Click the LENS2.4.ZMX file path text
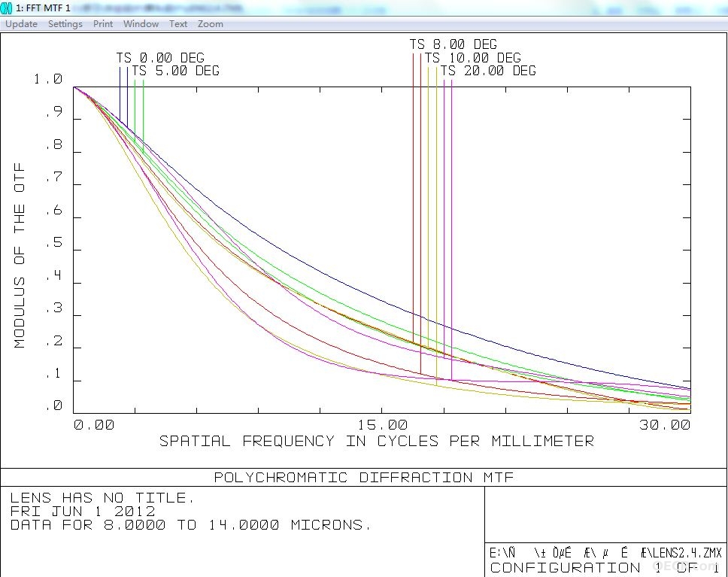This screenshot has width=728, height=577. pos(606,553)
